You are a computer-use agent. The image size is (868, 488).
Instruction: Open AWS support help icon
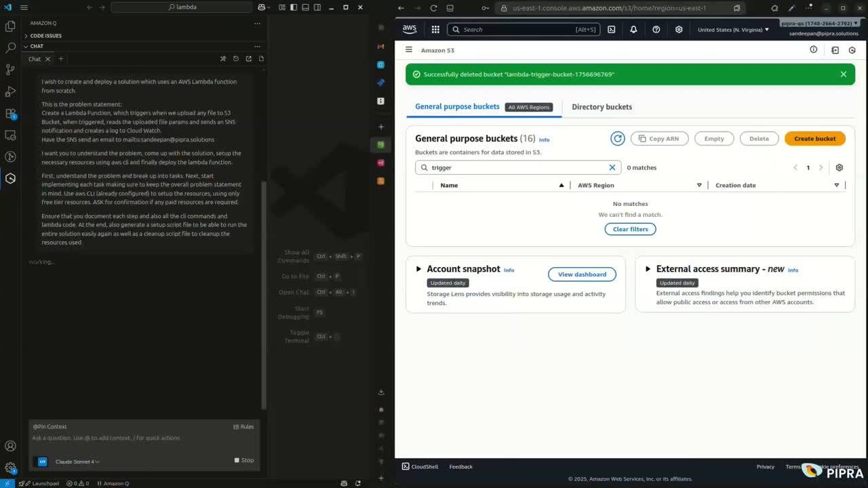coord(656,29)
